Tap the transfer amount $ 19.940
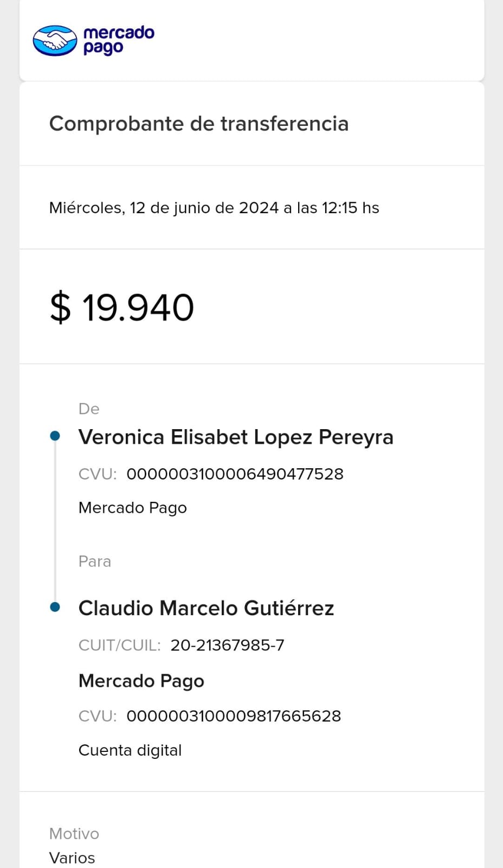Screen dimensions: 503x868 pos(121,307)
